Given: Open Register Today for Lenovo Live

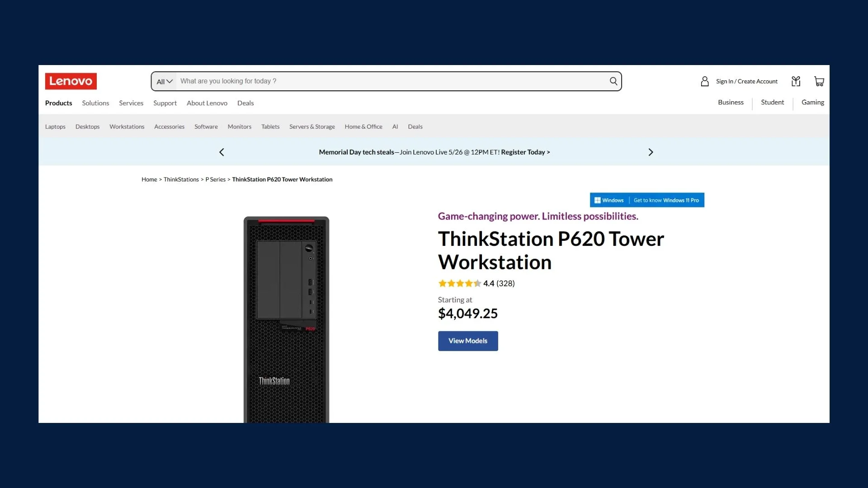Looking at the screenshot, I should point(524,152).
